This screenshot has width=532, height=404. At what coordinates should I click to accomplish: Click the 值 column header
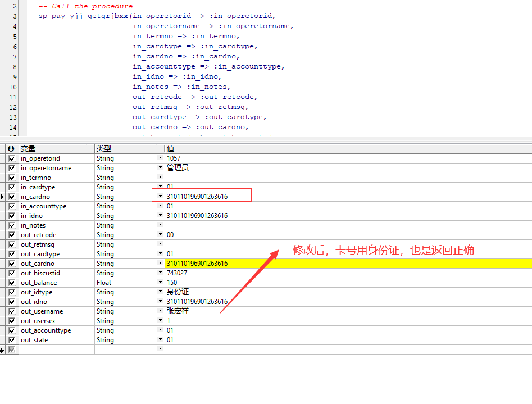point(348,148)
